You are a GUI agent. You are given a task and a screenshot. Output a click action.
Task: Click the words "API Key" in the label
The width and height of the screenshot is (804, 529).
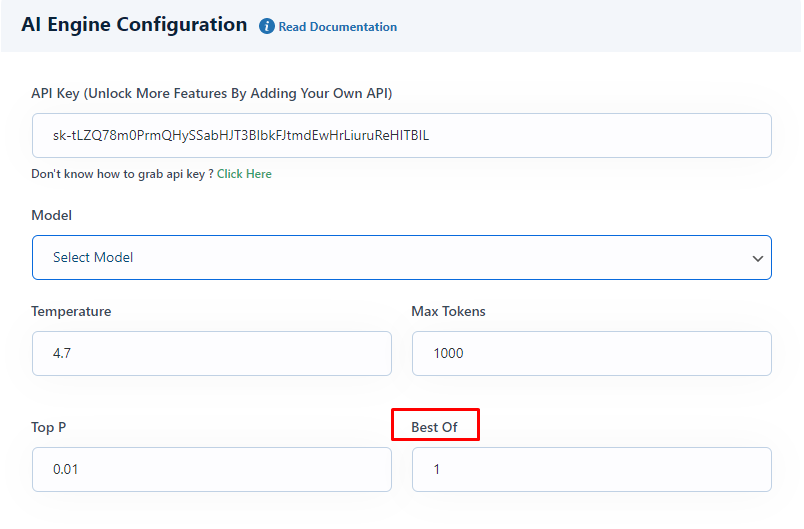[x=55, y=93]
